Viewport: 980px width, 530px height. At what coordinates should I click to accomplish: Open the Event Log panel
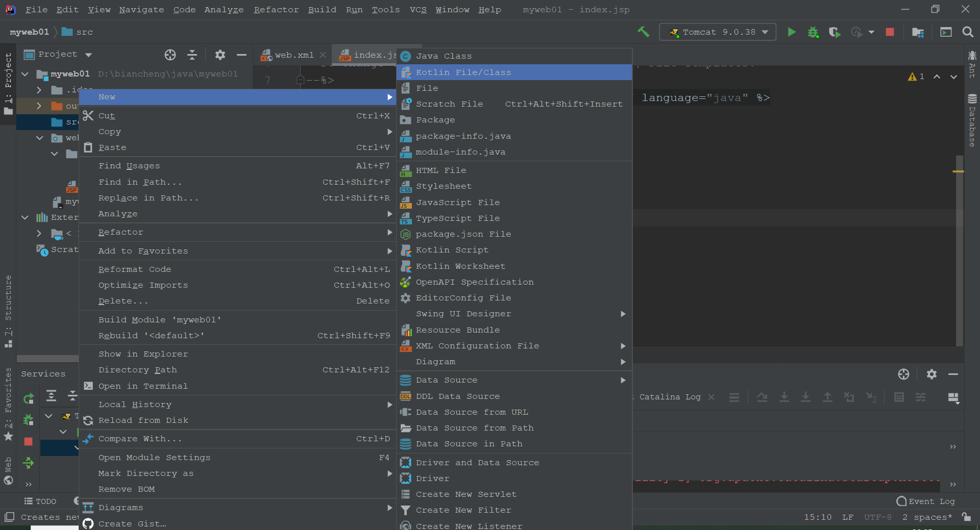coord(926,501)
